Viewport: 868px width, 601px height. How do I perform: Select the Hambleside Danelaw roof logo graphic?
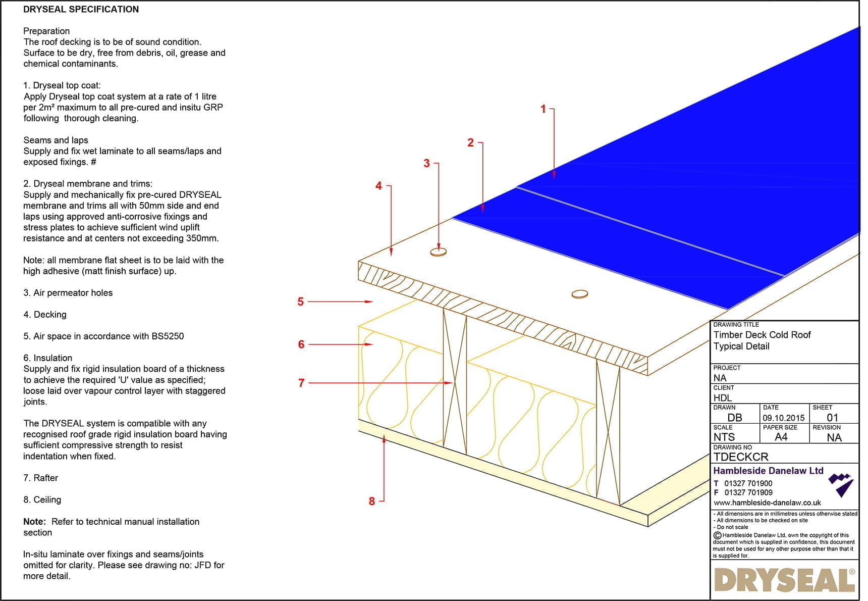tap(840, 480)
